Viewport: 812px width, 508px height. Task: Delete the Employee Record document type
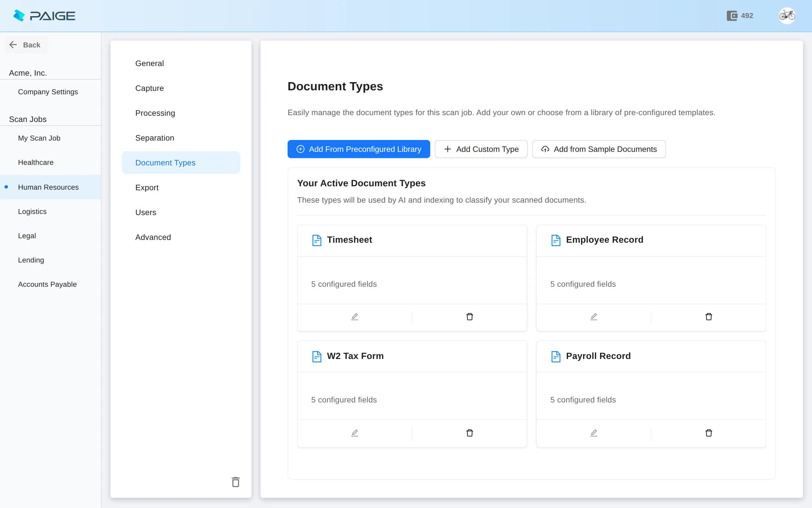pyautogui.click(x=709, y=316)
